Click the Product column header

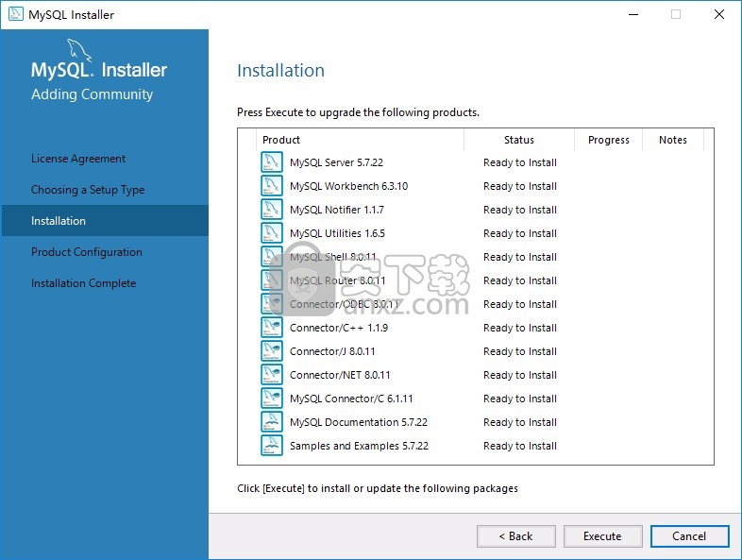pos(360,140)
